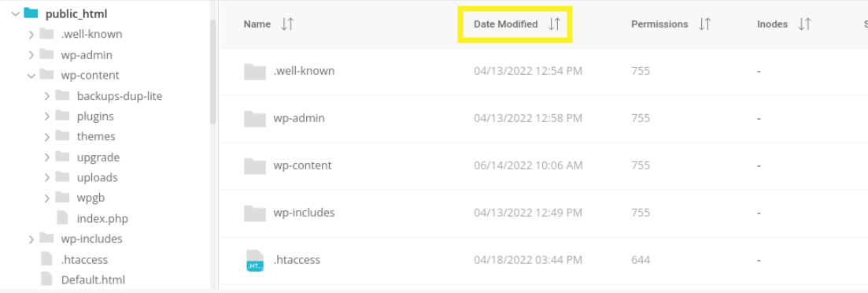Click the wp-content folder icon in file list
Screen dimensions: 868x293
[x=255, y=165]
